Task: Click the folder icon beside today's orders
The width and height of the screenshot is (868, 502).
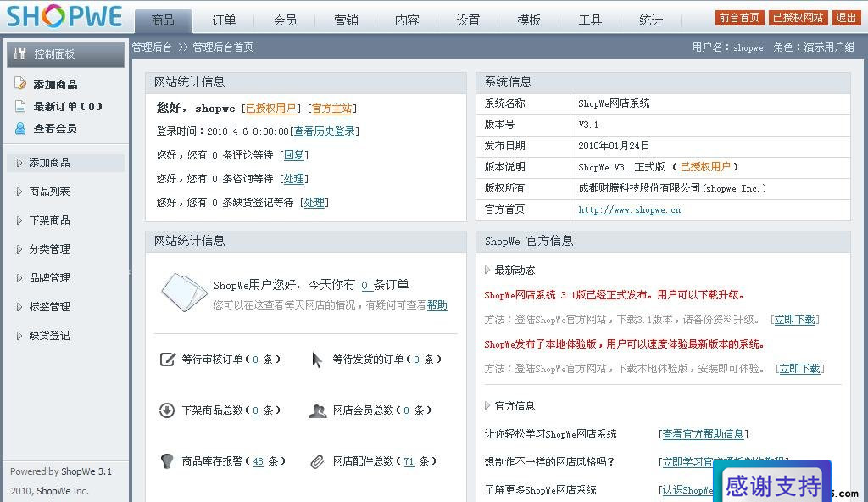Action: coord(184,292)
